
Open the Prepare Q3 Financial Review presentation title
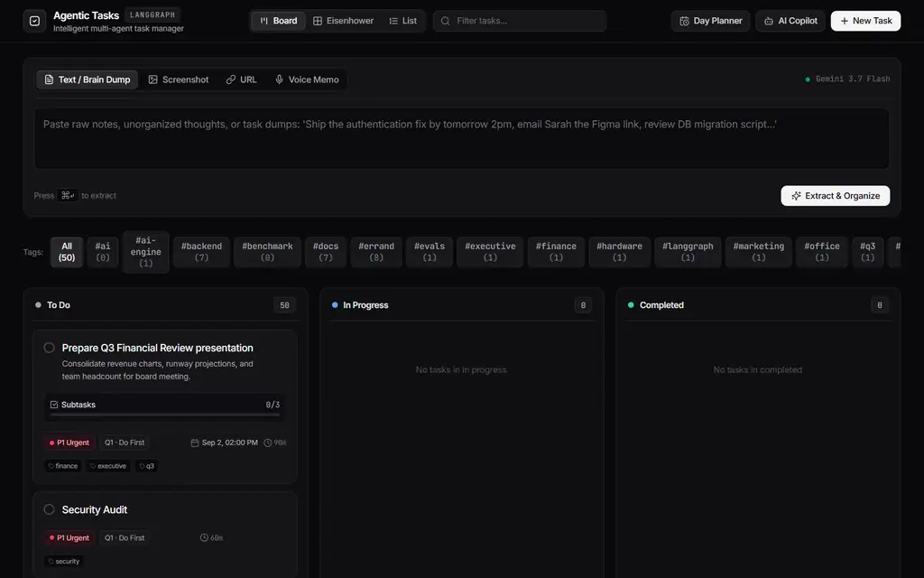[157, 348]
